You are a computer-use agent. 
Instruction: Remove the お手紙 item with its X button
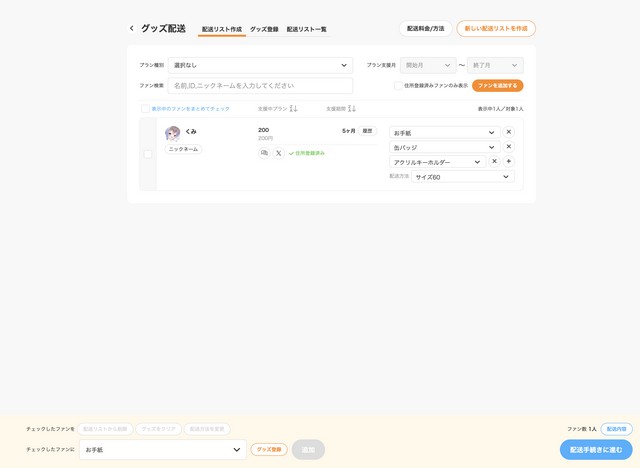pos(508,132)
